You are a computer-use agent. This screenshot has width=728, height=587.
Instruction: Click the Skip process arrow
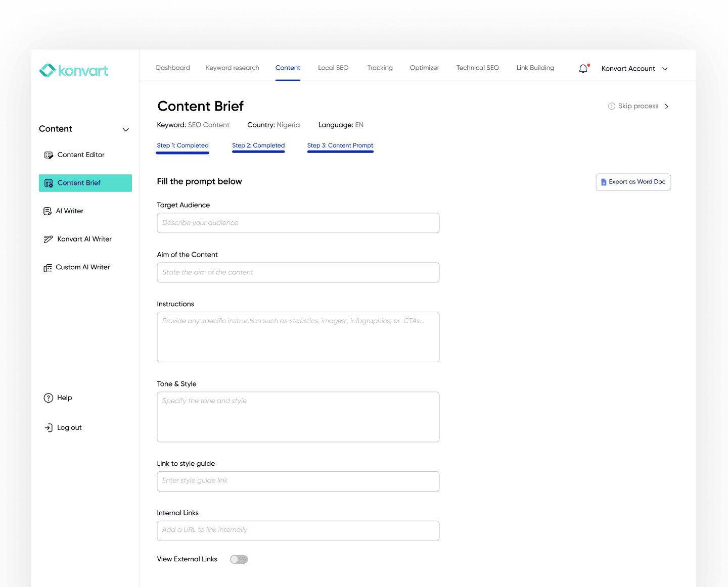click(666, 107)
